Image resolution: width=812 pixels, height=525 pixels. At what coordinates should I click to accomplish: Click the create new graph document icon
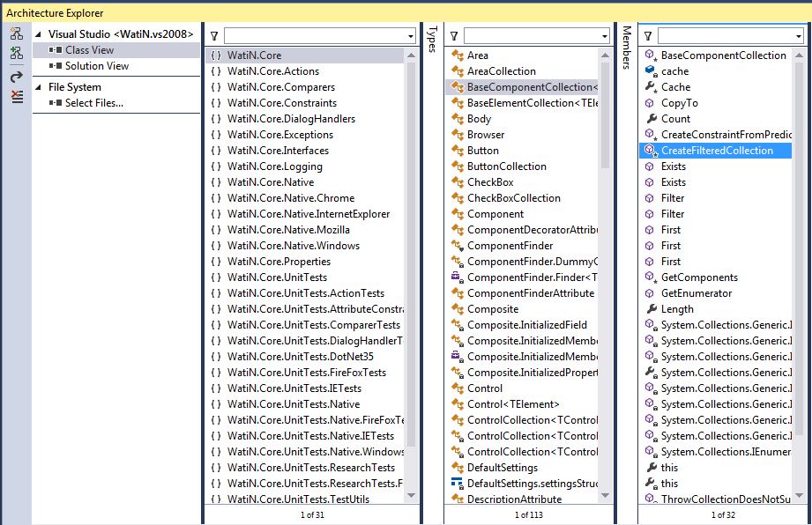click(17, 33)
